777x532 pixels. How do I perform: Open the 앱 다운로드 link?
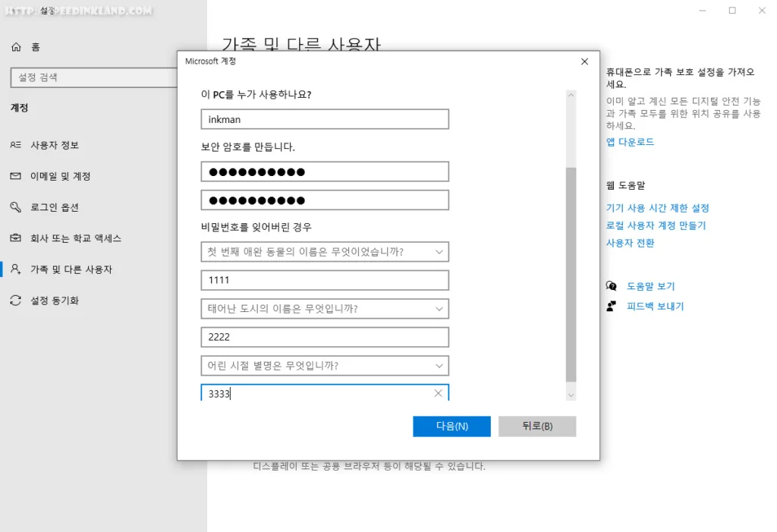pyautogui.click(x=631, y=142)
